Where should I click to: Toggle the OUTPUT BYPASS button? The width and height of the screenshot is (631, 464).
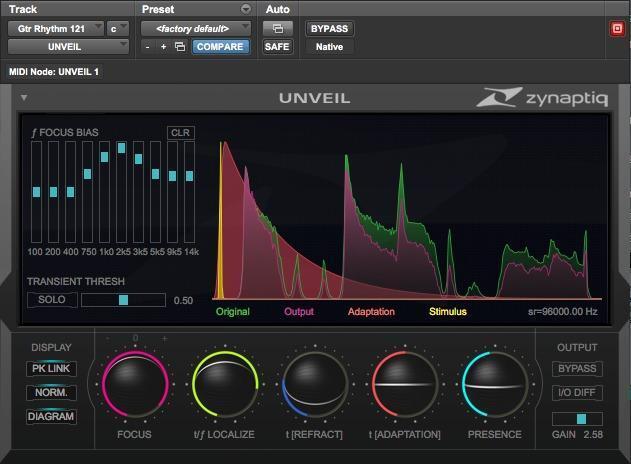pos(577,368)
